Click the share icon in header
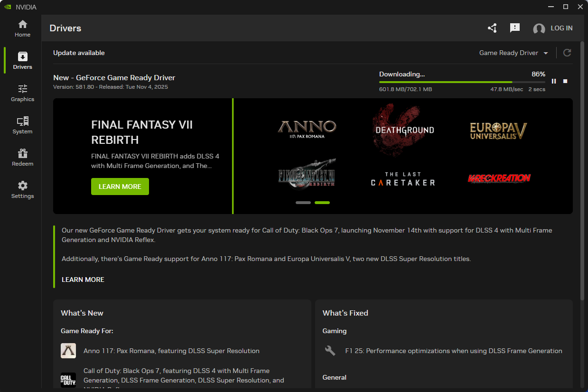This screenshot has height=392, width=588. click(492, 28)
